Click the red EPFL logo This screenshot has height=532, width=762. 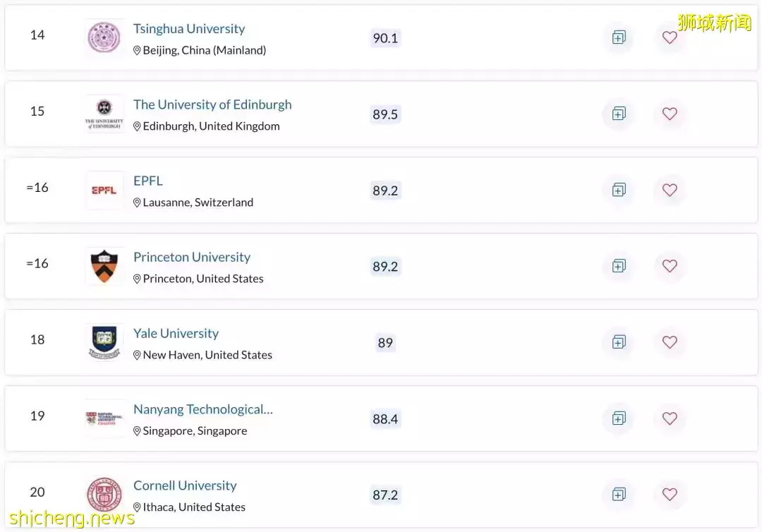(104, 190)
